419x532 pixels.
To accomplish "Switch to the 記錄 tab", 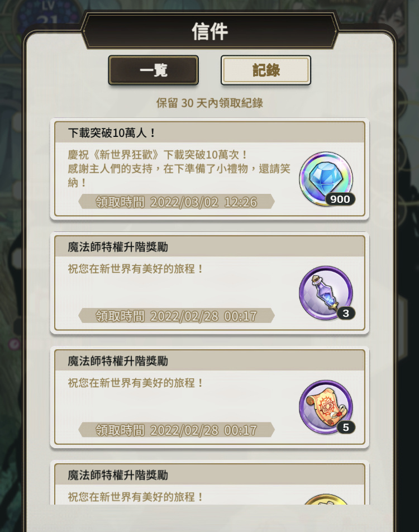I will (266, 70).
